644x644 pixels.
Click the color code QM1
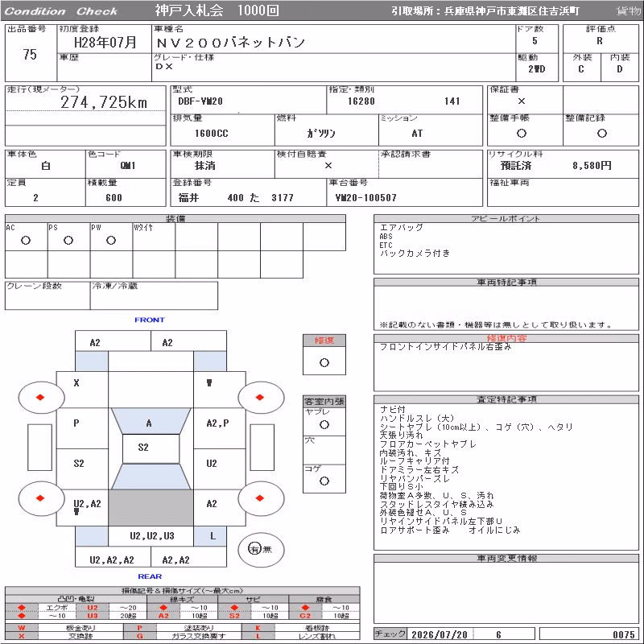128,166
